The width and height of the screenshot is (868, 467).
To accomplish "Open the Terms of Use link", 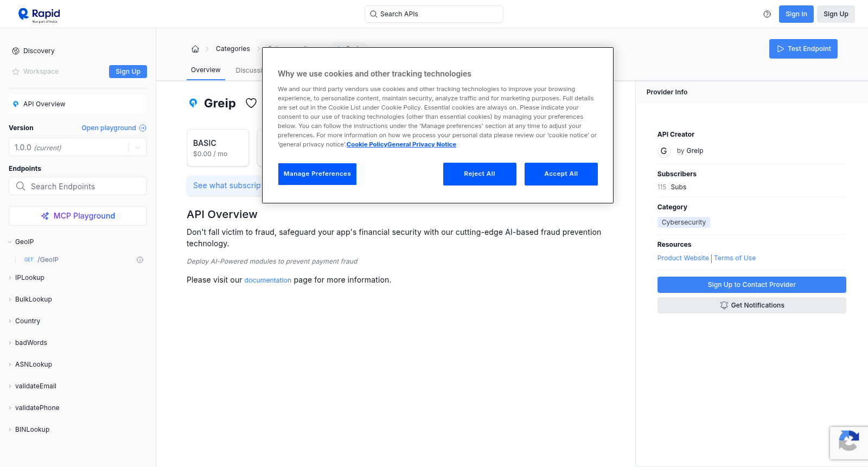I will pyautogui.click(x=735, y=258).
